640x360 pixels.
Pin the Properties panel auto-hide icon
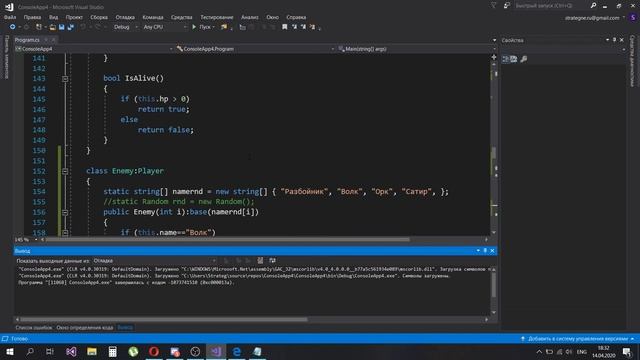[x=614, y=40]
